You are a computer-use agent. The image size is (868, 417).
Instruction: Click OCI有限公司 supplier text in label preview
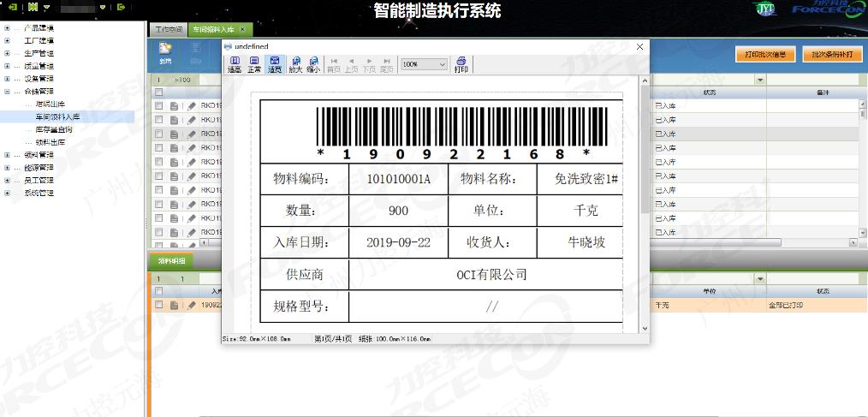[491, 274]
